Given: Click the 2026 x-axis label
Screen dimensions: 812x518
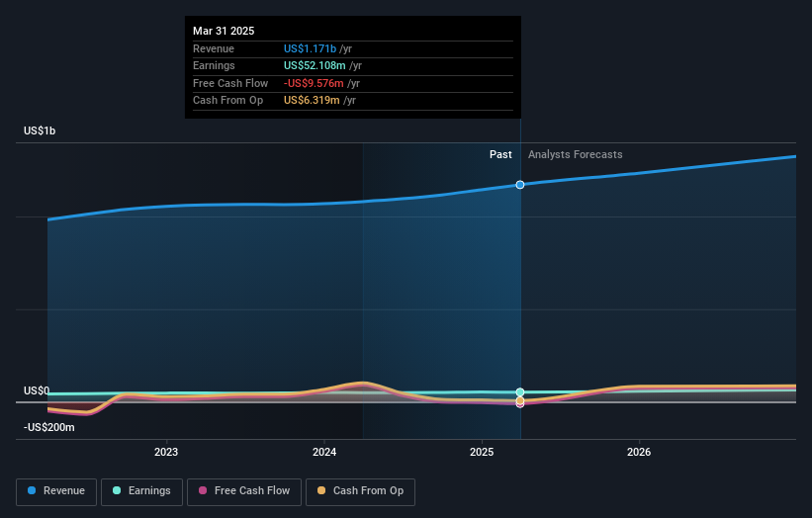Looking at the screenshot, I should [639, 453].
